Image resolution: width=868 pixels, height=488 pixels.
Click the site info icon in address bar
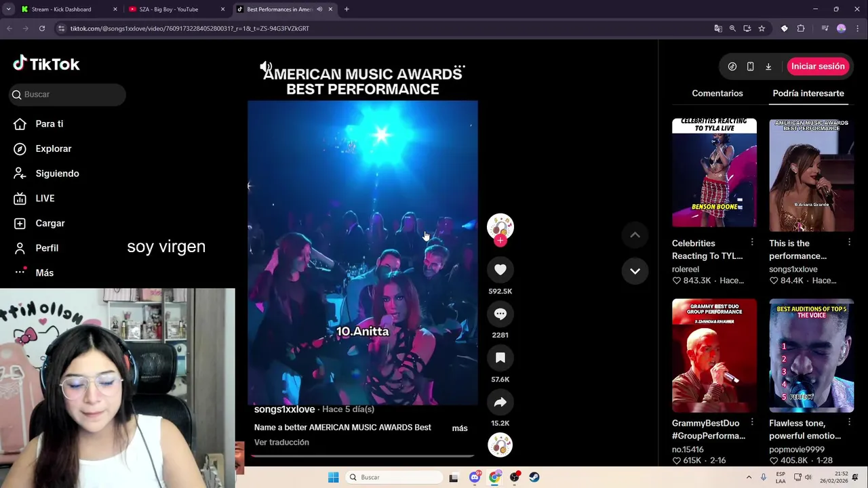pyautogui.click(x=62, y=28)
